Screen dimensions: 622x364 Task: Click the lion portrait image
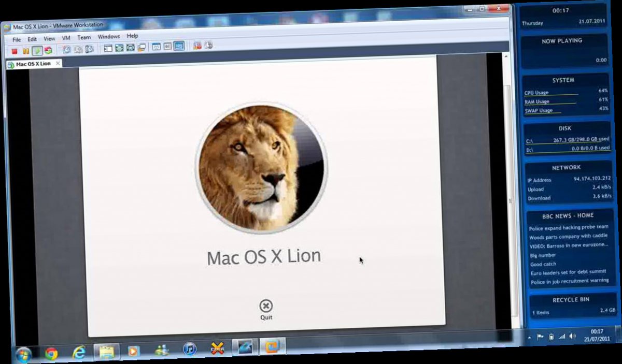[261, 167]
